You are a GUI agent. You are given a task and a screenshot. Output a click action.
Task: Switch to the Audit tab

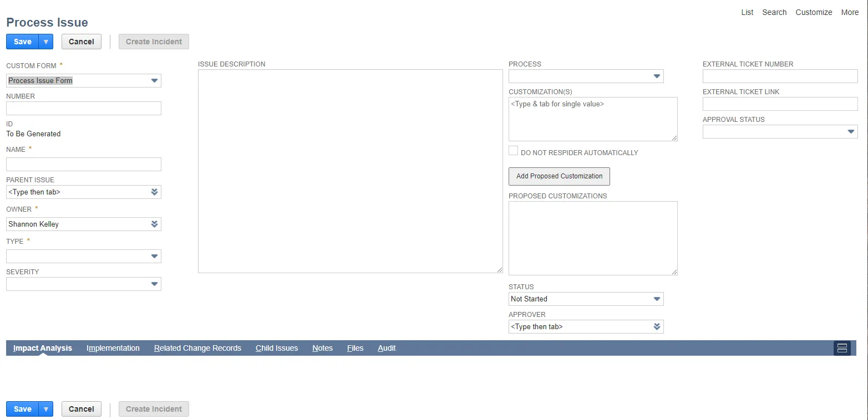(x=387, y=348)
